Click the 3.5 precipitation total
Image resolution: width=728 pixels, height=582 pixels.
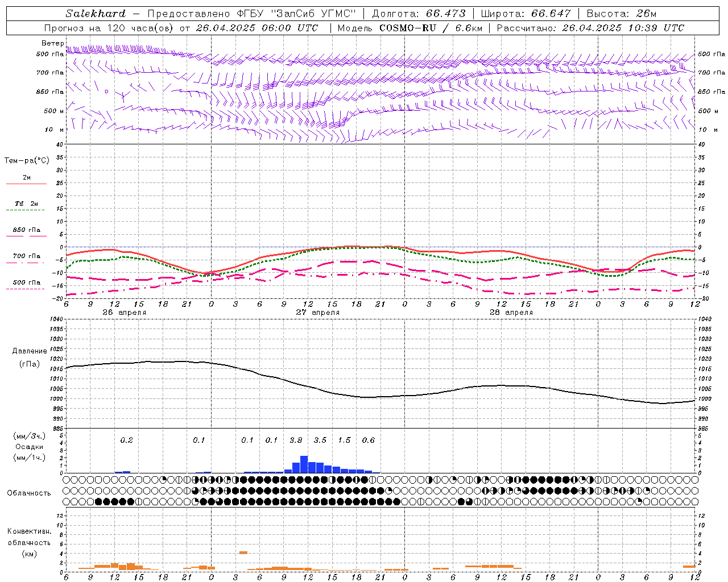click(320, 440)
